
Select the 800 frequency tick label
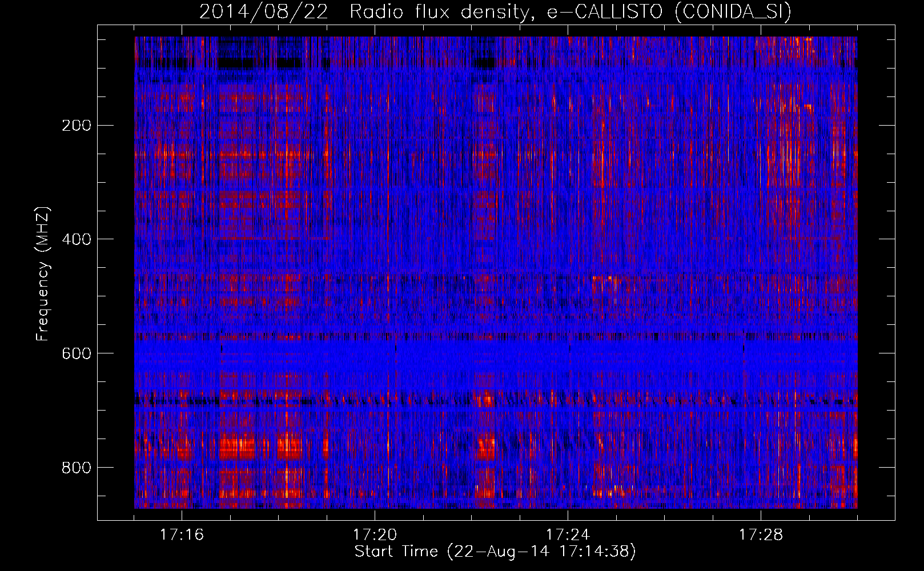76,468
